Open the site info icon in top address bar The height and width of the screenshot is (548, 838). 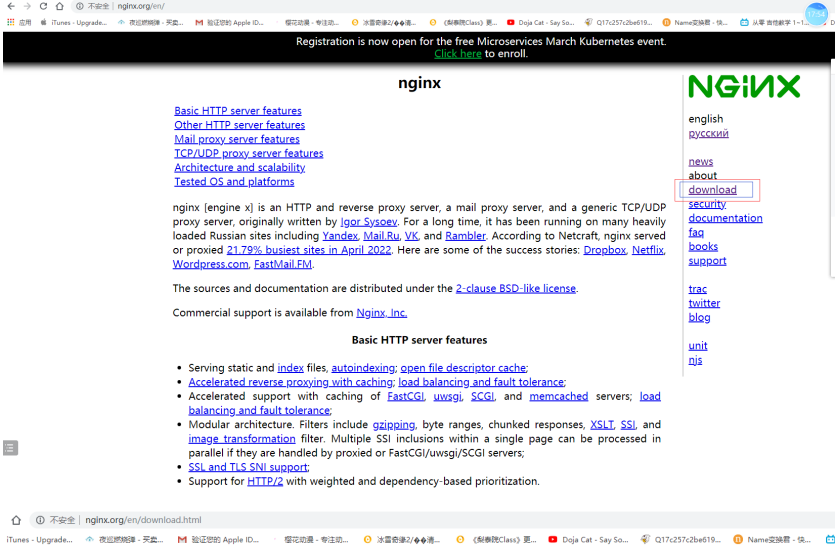[x=80, y=6]
